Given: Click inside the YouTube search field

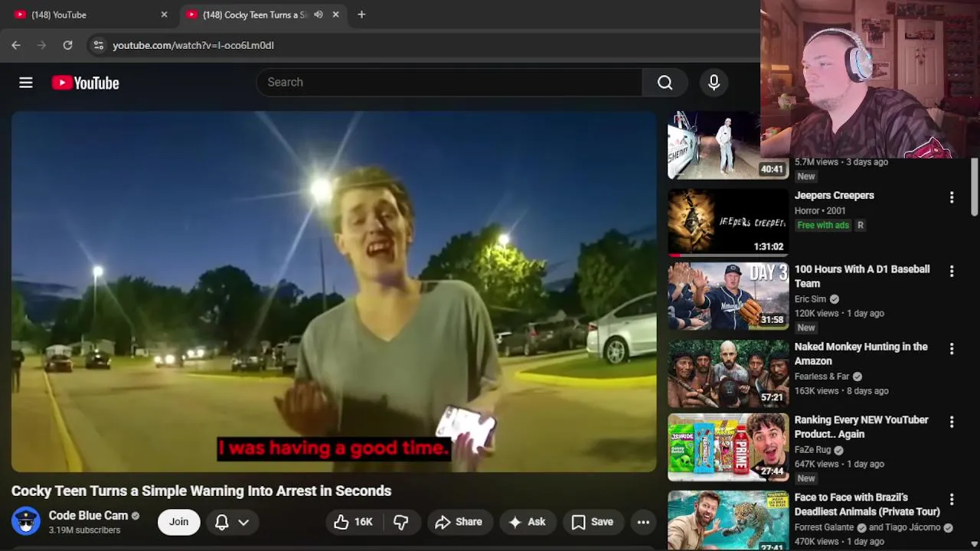Looking at the screenshot, I should (x=449, y=83).
